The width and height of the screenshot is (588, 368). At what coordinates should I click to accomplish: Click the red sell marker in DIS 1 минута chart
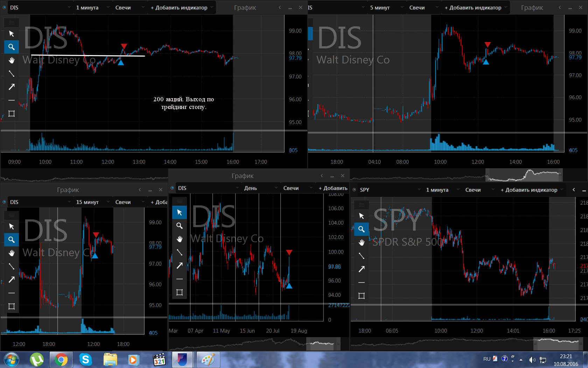124,46
